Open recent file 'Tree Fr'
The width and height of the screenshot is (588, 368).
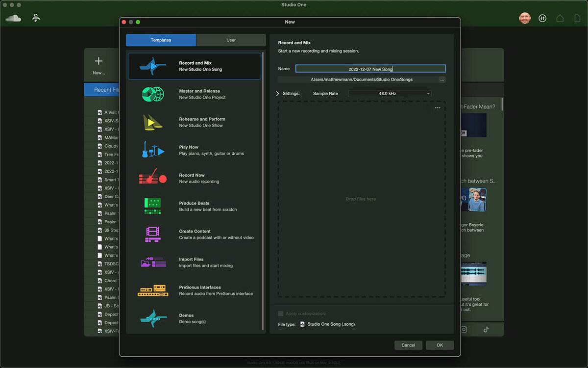click(x=111, y=155)
